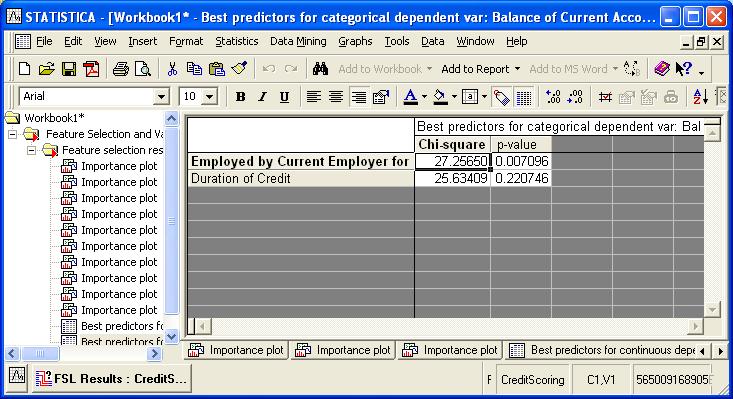Export to PDF using the red icon
The height and width of the screenshot is (399, 733).
[91, 69]
